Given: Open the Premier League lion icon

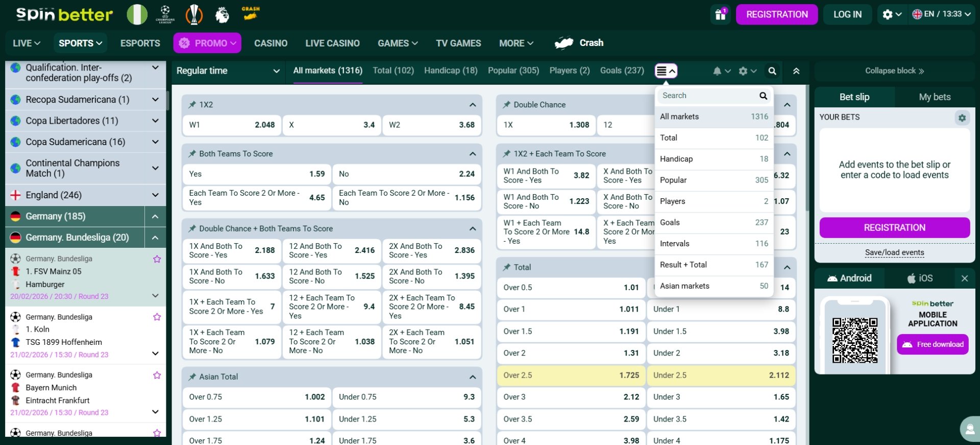Looking at the screenshot, I should tap(222, 14).
